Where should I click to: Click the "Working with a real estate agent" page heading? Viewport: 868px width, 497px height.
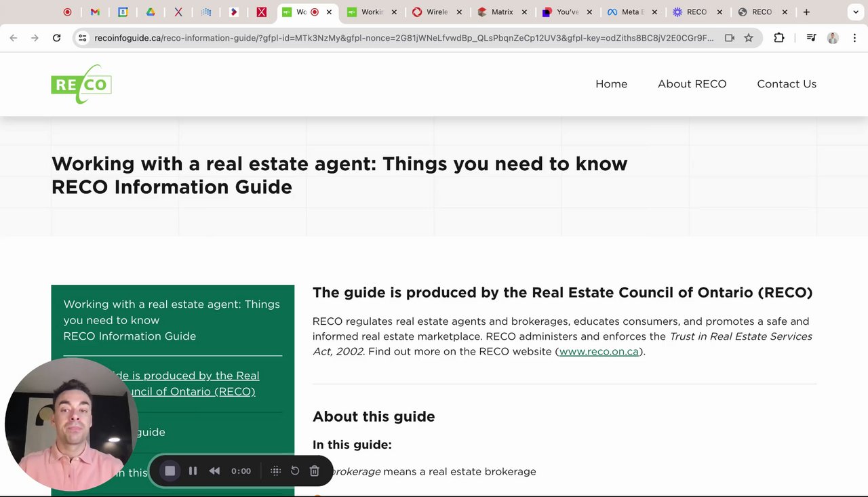click(x=340, y=175)
